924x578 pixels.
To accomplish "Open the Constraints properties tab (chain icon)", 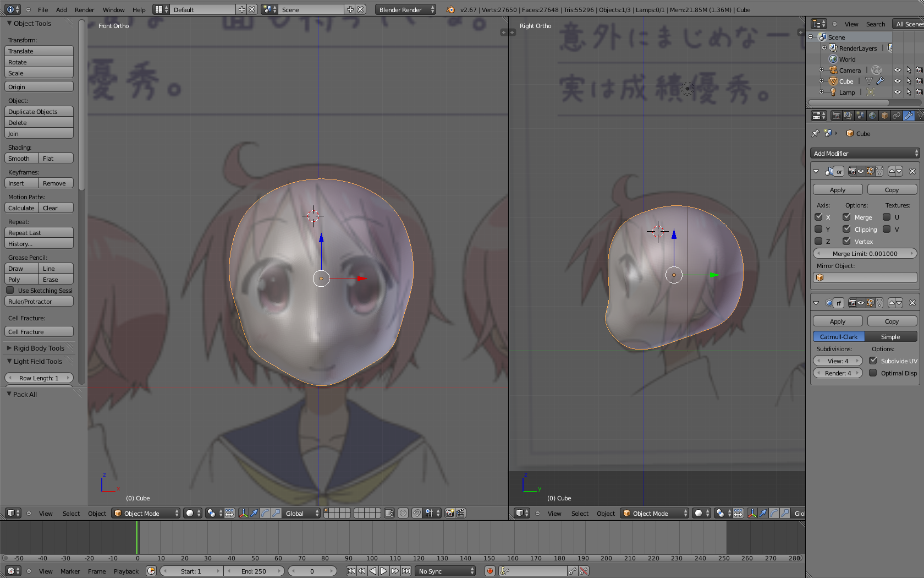I will [x=897, y=116].
